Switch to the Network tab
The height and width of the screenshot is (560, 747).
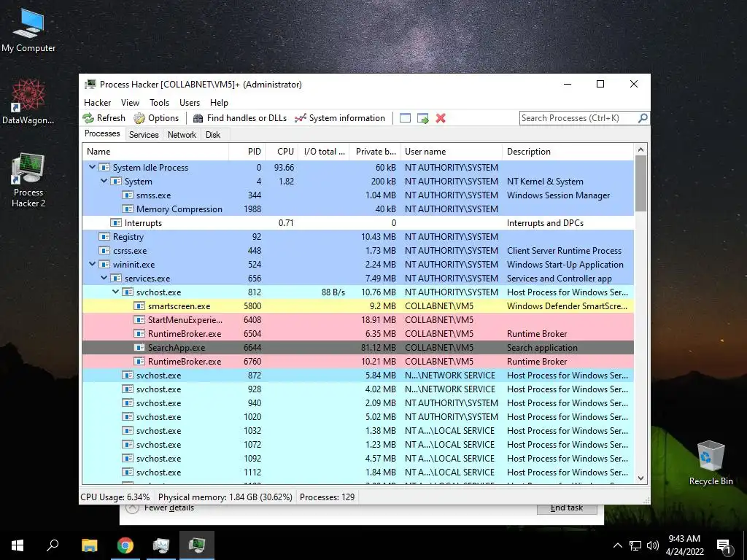click(x=182, y=135)
